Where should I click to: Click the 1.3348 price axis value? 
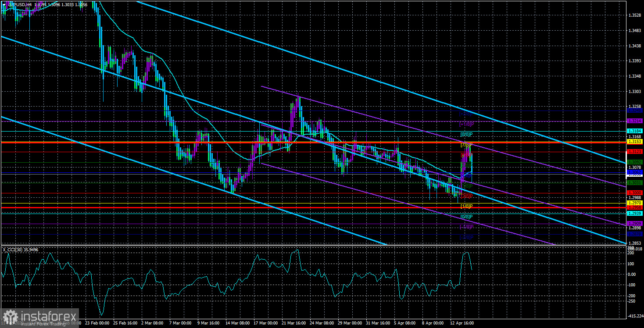(x=635, y=76)
